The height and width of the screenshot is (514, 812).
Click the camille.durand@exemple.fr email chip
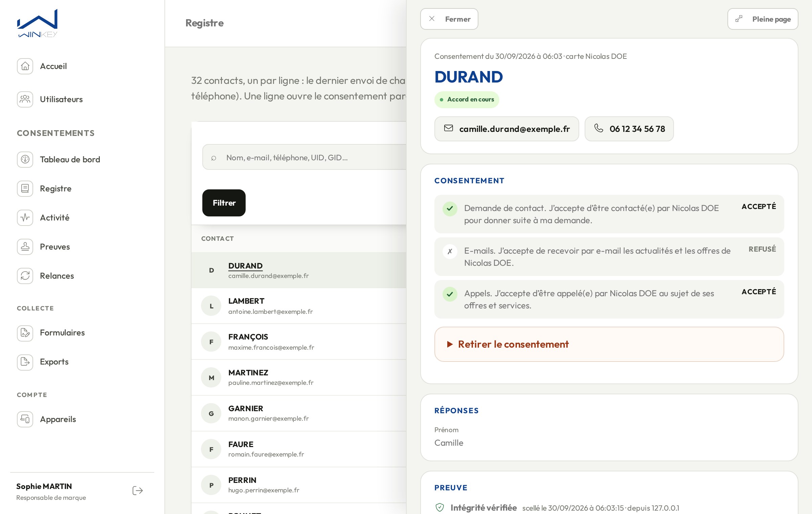coord(506,129)
